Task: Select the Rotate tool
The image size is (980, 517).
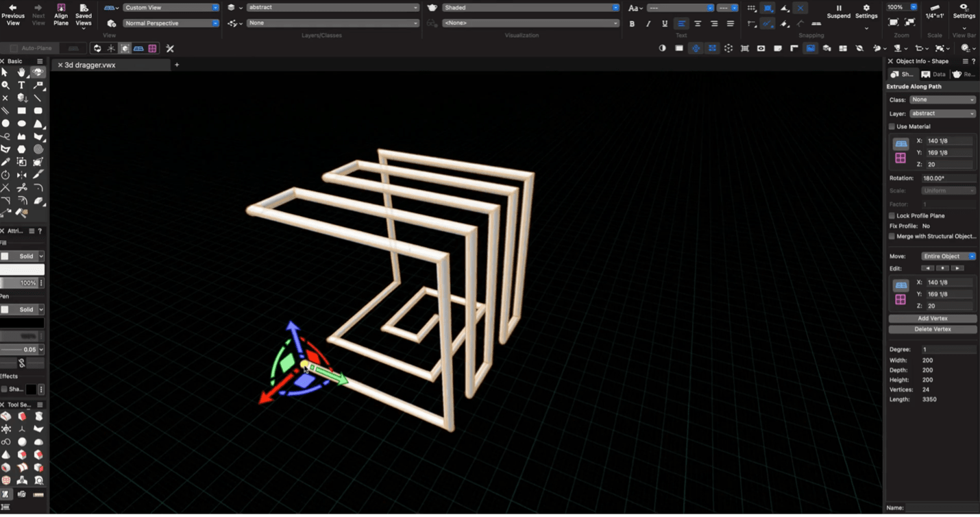Action: click(5, 175)
